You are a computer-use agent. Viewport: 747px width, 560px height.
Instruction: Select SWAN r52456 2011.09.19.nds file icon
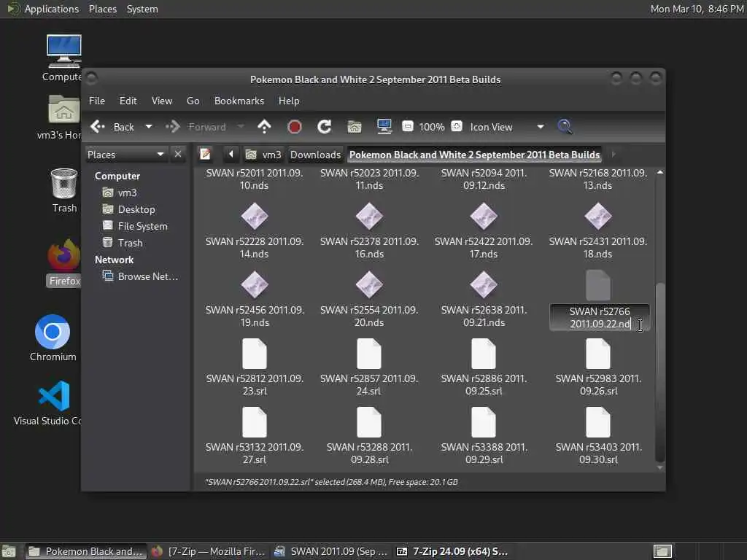coord(255,285)
